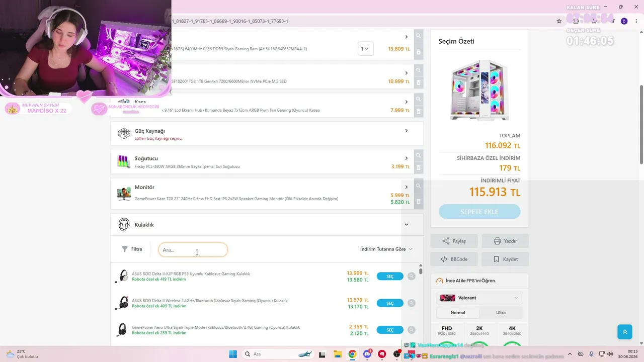Select the 2K 2560x1440 resolution
Image resolution: width=644 pixels, height=362 pixels.
click(x=479, y=331)
